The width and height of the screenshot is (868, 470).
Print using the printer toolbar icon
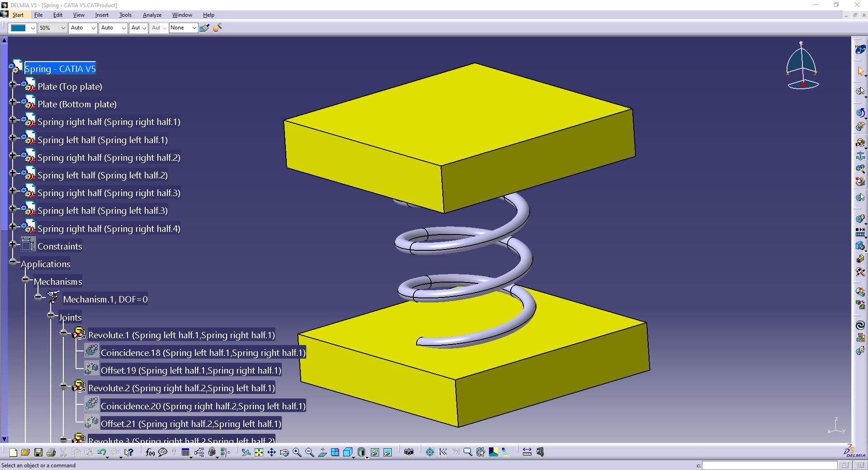click(x=51, y=452)
